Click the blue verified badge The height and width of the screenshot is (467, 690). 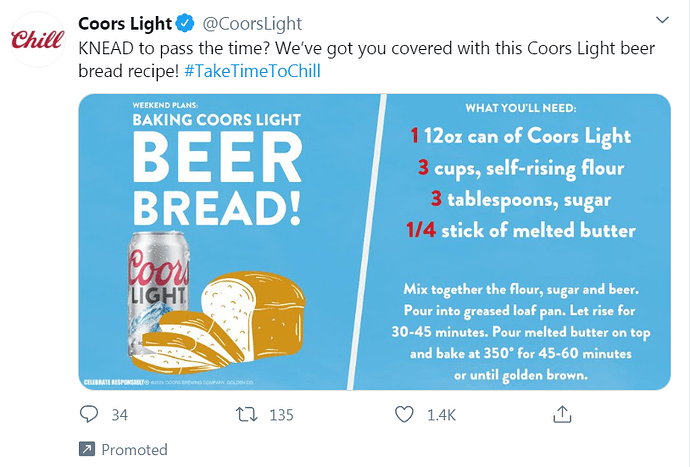pyautogui.click(x=186, y=23)
